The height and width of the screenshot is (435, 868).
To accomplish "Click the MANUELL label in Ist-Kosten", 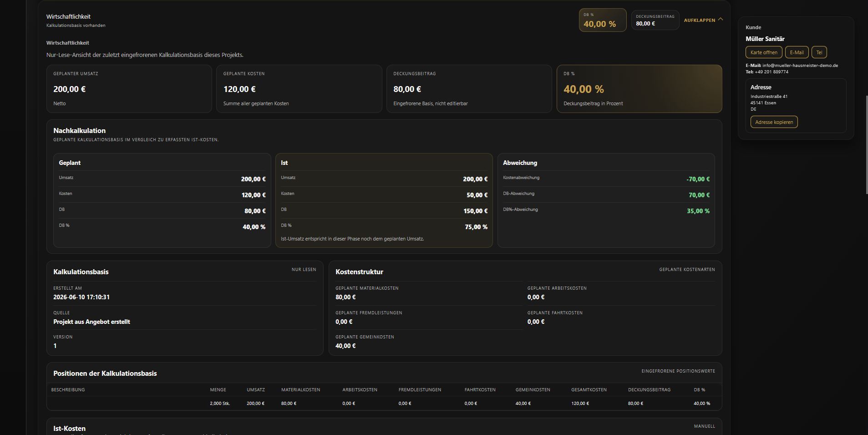I will (704, 426).
